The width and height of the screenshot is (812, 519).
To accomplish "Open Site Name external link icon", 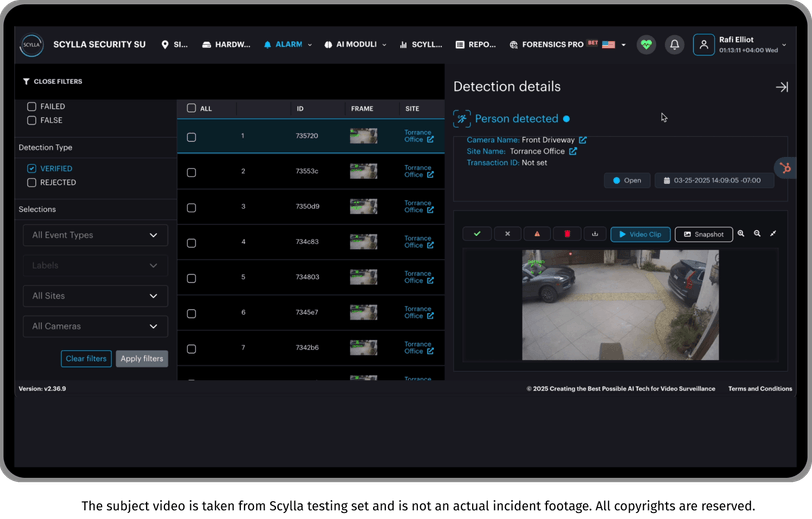I will [573, 151].
